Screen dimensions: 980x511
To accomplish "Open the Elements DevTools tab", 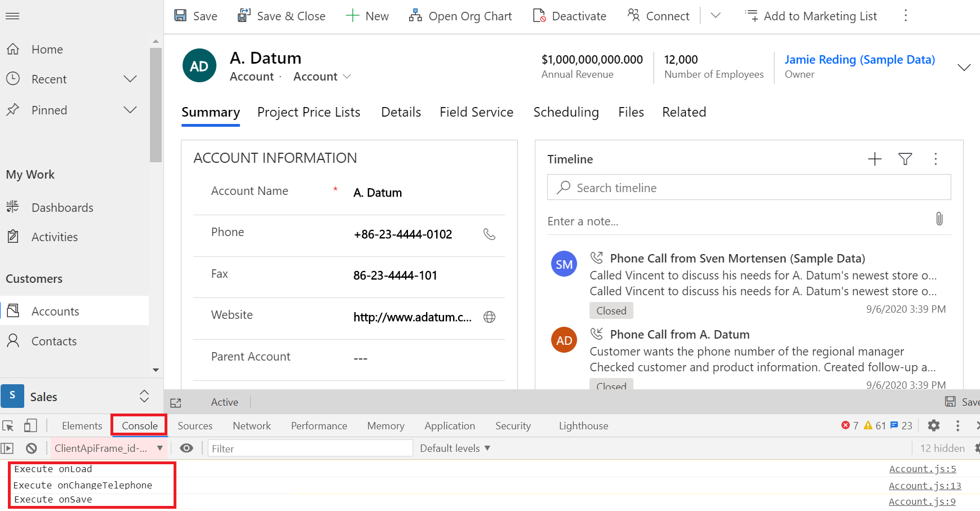I will click(82, 426).
